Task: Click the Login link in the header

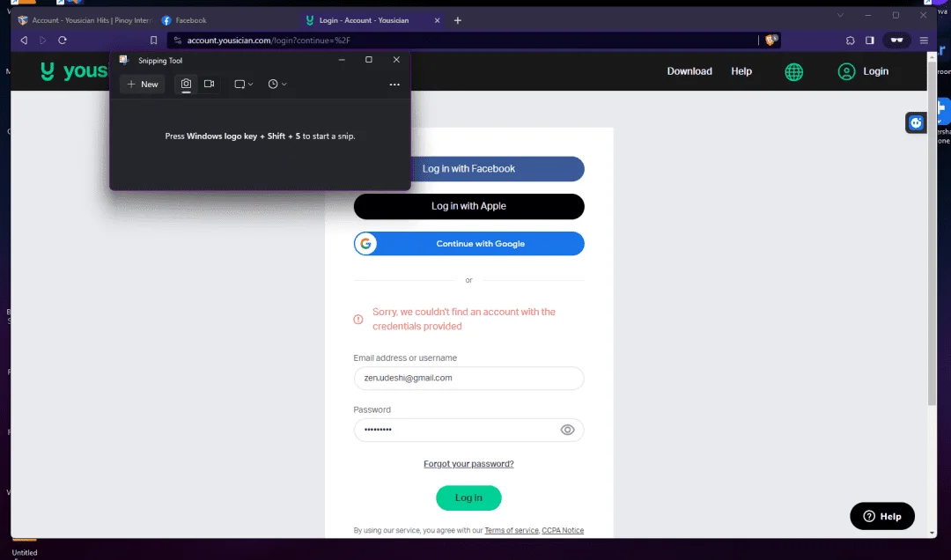Action: click(x=862, y=71)
